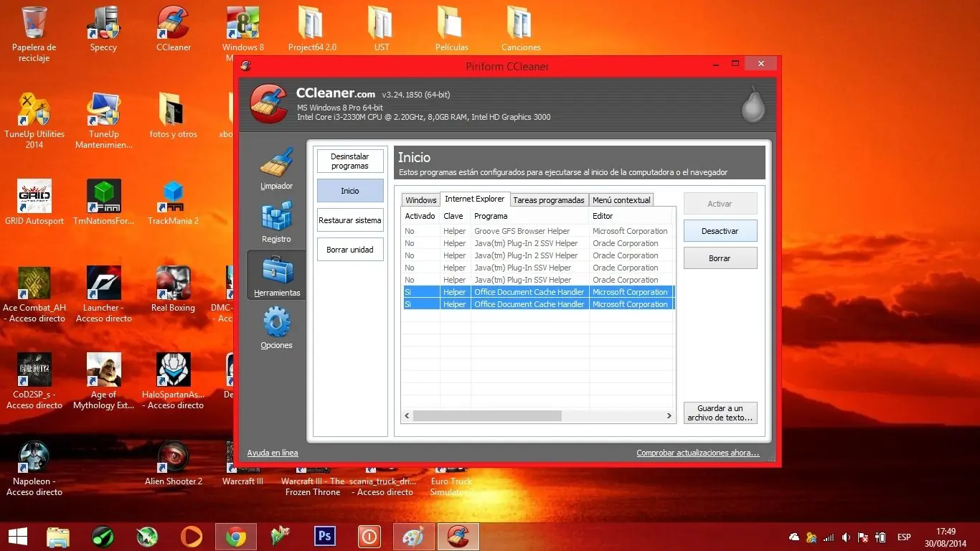Open the Tareas programadas tab
The height and width of the screenshot is (551, 980).
[x=549, y=200]
